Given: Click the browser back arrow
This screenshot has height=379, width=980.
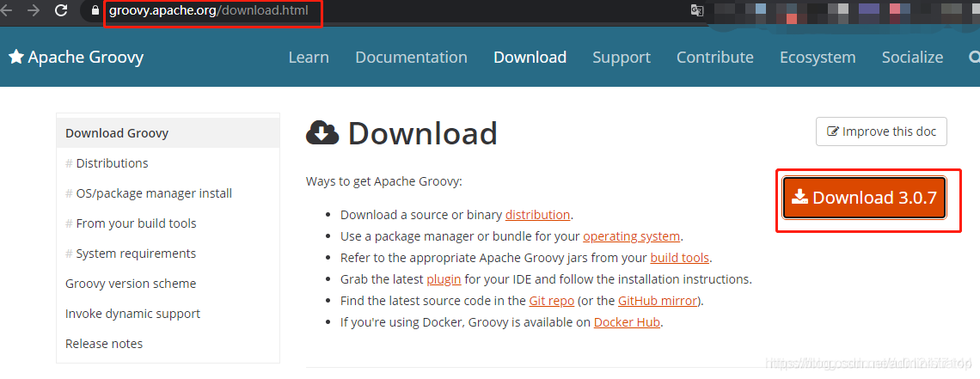Looking at the screenshot, I should (x=6, y=10).
